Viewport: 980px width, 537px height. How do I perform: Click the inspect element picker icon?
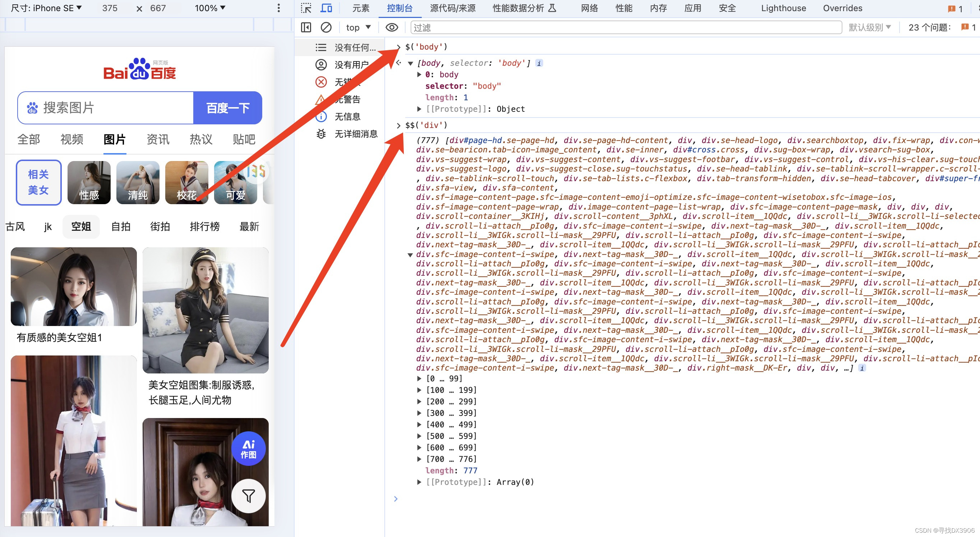pyautogui.click(x=306, y=8)
